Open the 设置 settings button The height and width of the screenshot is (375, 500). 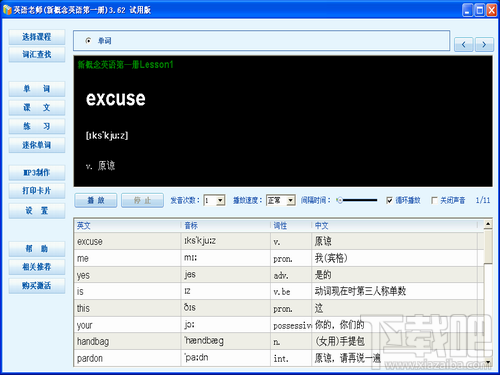point(37,211)
